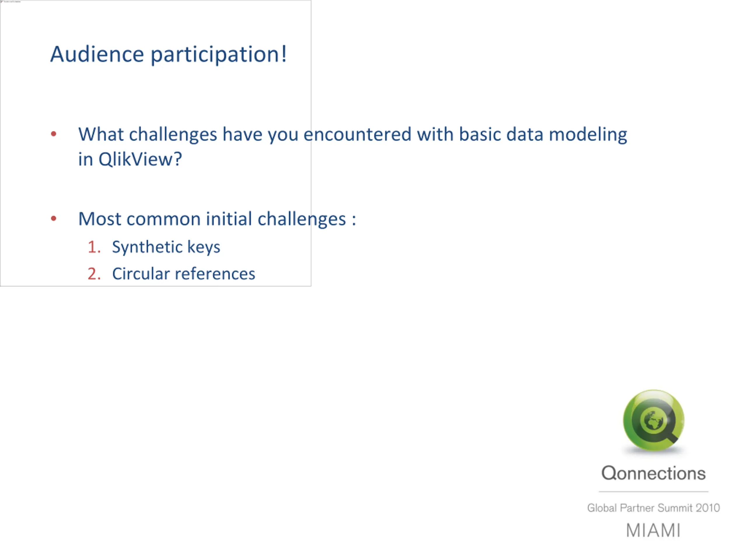Select the red number 2 list marker
Viewport: 747px width, 560px height.
[x=94, y=274]
